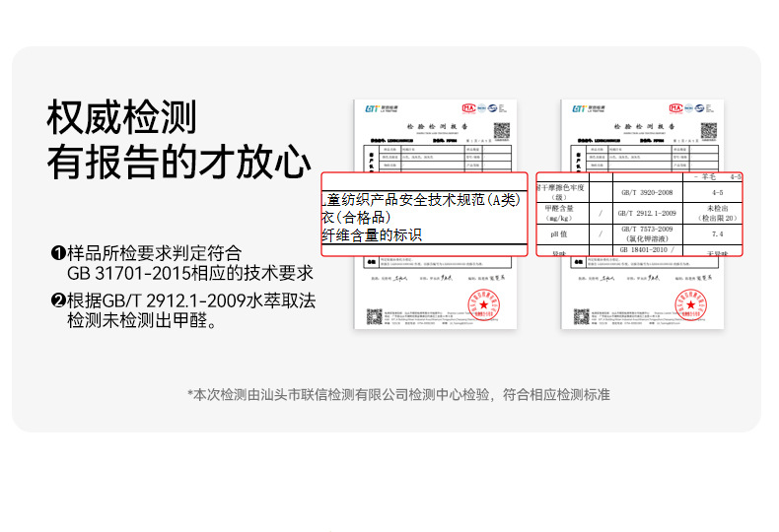Click the text '根据GB/T 2912.1-2009水萃取法'
This screenshot has height=532, width=779.
tap(191, 300)
